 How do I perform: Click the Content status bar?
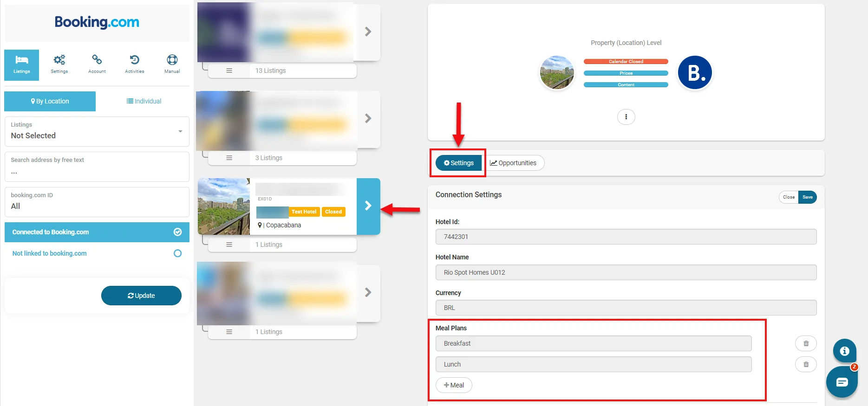[x=626, y=84]
